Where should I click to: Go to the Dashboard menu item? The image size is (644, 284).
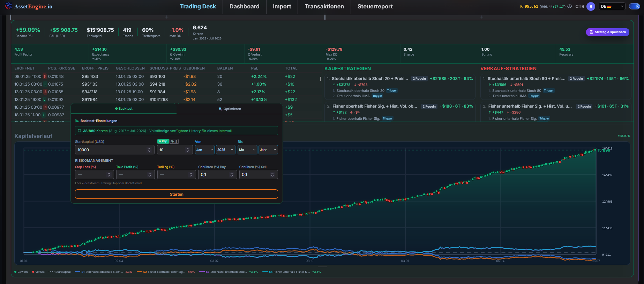click(244, 6)
